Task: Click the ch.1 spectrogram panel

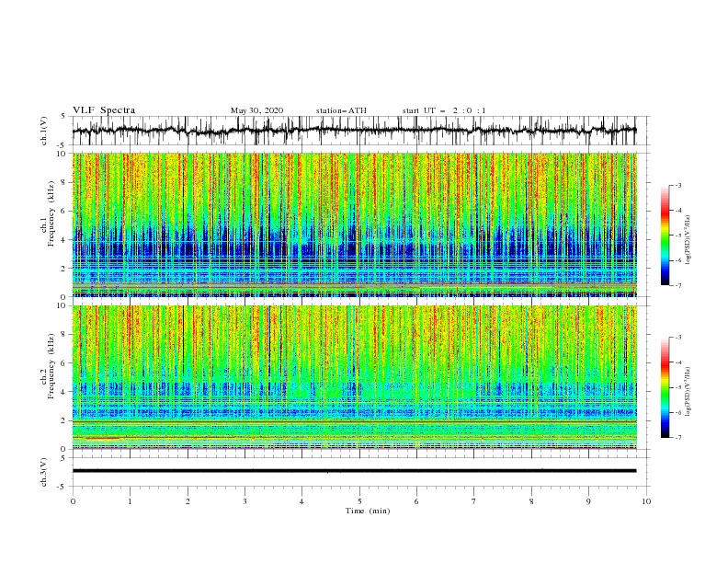Action: pos(354,224)
